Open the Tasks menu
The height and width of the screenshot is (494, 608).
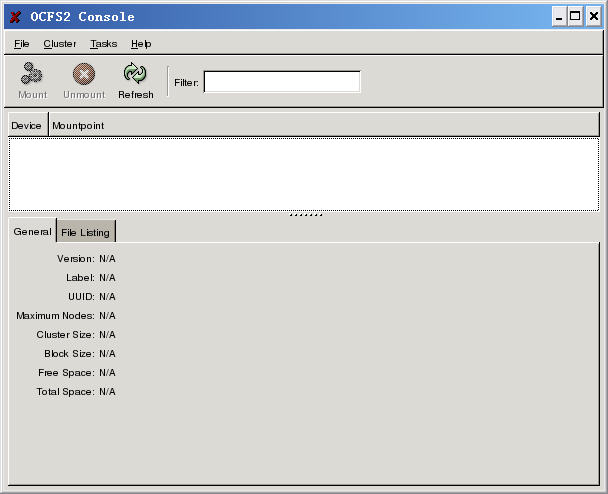pyautogui.click(x=104, y=44)
